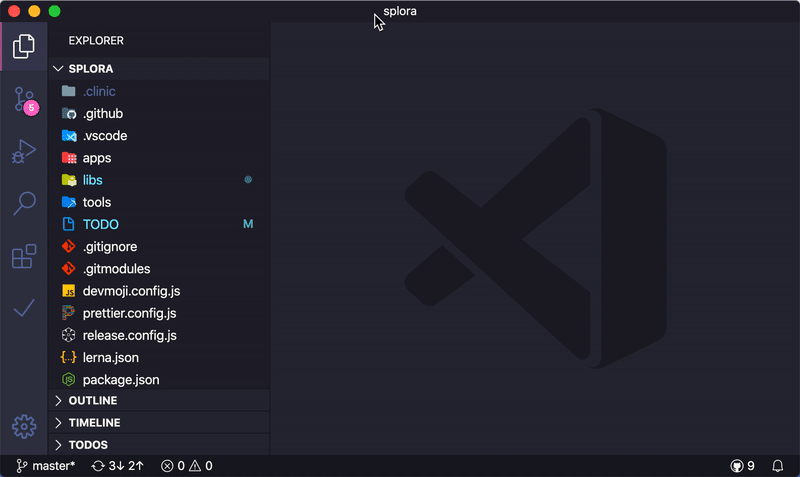Open the TODO file
800x477 pixels.
click(159, 224)
